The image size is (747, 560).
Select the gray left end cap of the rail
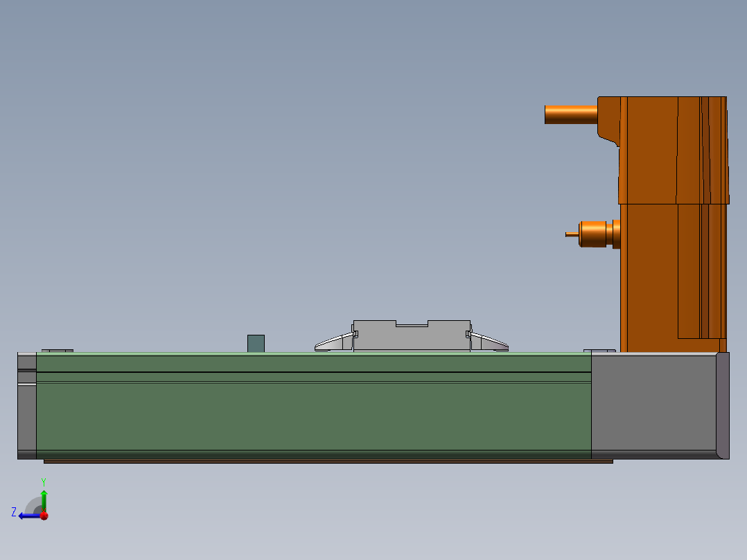pyautogui.click(x=26, y=406)
